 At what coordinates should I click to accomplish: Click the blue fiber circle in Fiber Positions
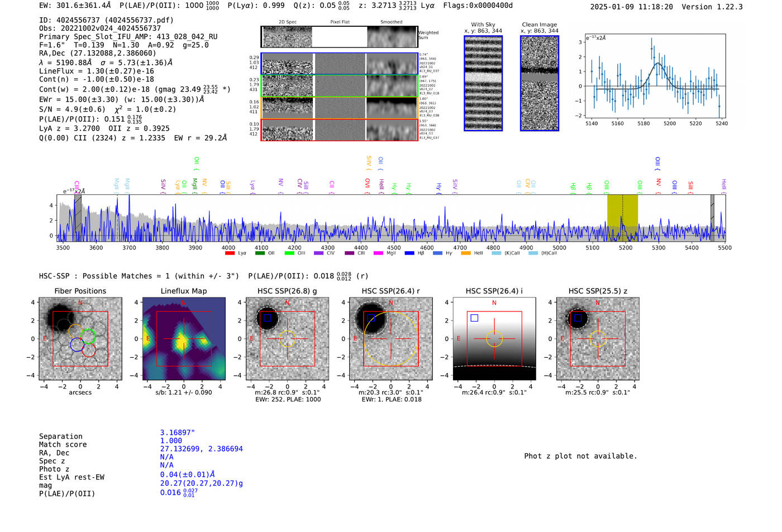click(77, 344)
